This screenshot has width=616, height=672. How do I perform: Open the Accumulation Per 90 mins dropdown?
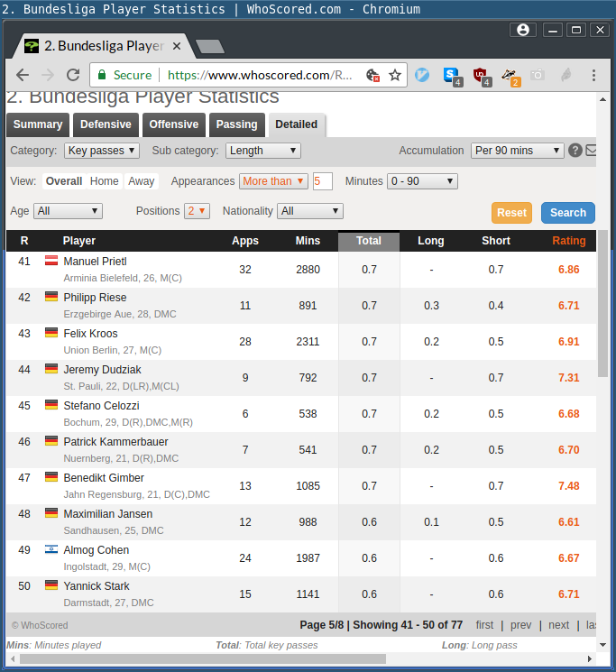[517, 151]
